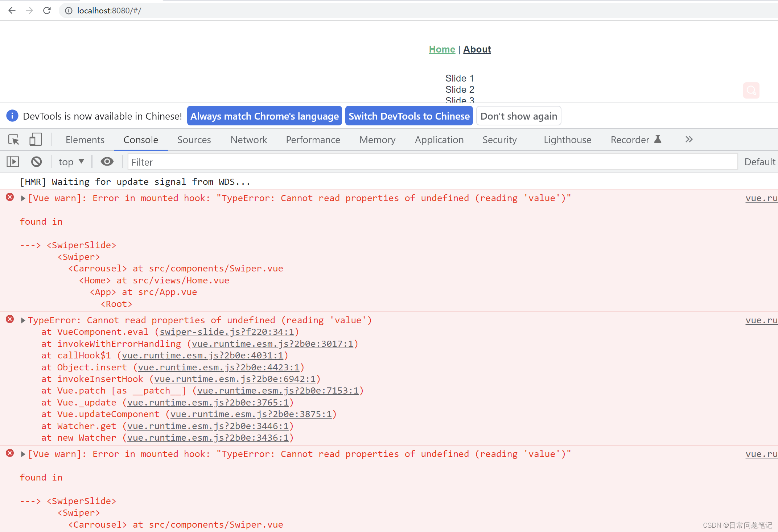Open the more tabs chevron in DevTools

point(689,140)
